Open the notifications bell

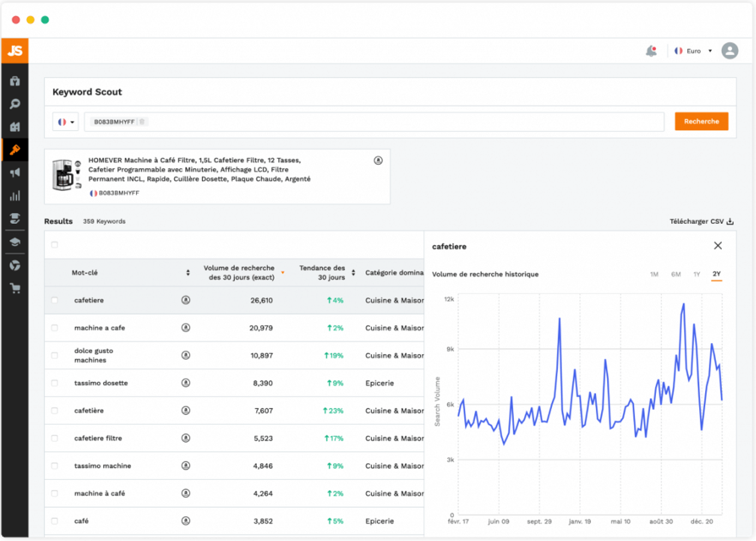651,51
